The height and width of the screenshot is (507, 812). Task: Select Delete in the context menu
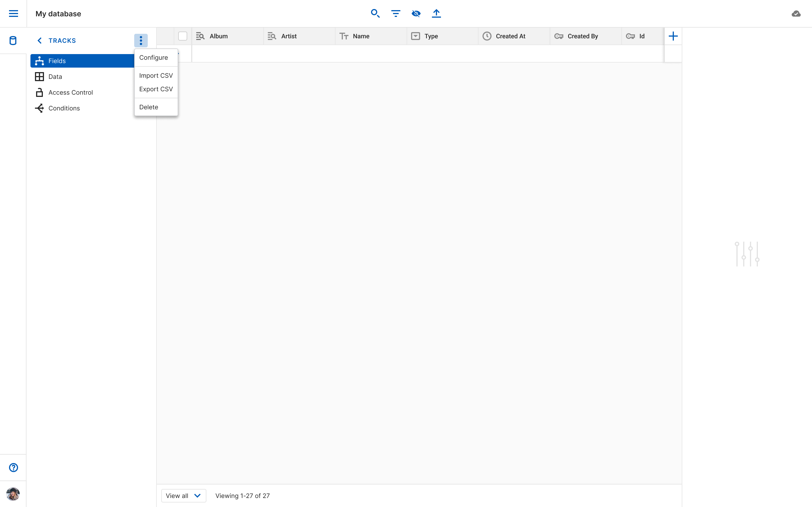[x=148, y=107]
